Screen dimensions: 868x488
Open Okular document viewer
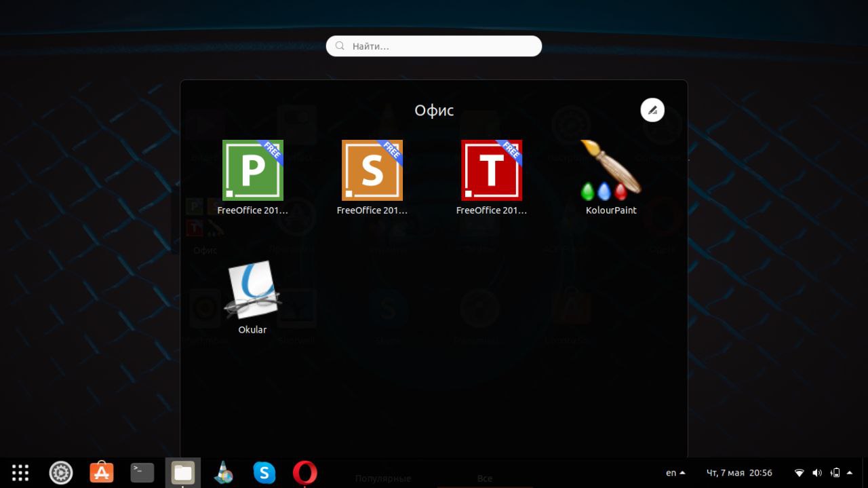(252, 290)
